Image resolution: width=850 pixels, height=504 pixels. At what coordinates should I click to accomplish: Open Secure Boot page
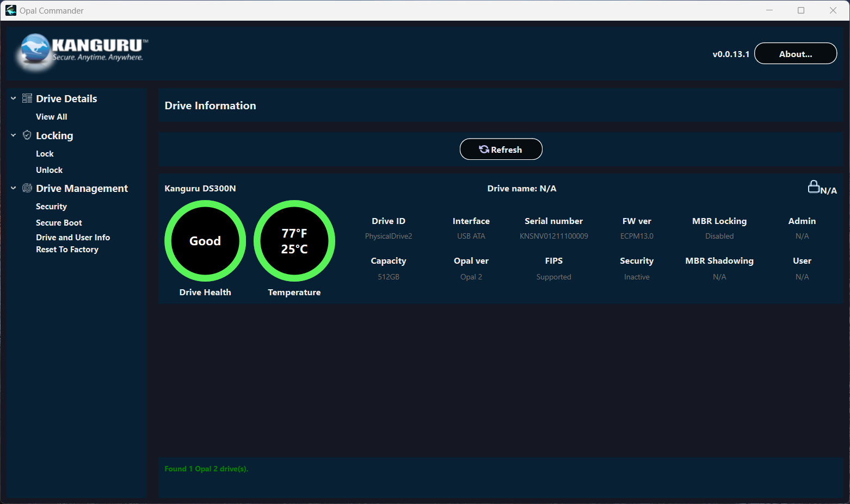click(x=59, y=223)
